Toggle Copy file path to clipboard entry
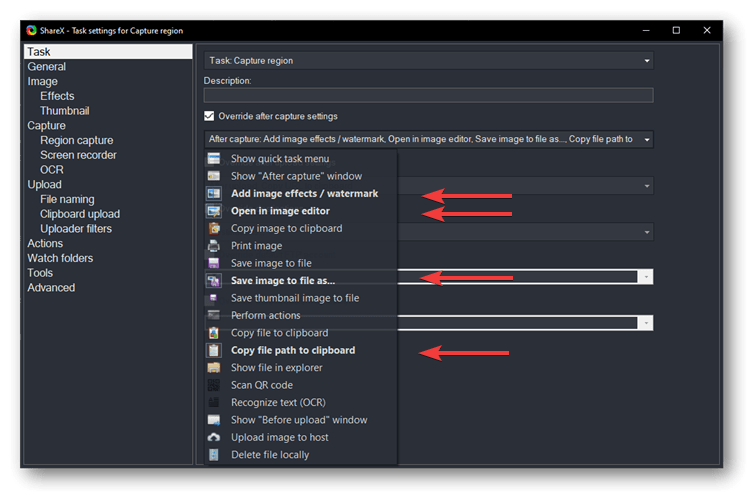Image resolution: width=750 pixels, height=495 pixels. [x=301, y=350]
